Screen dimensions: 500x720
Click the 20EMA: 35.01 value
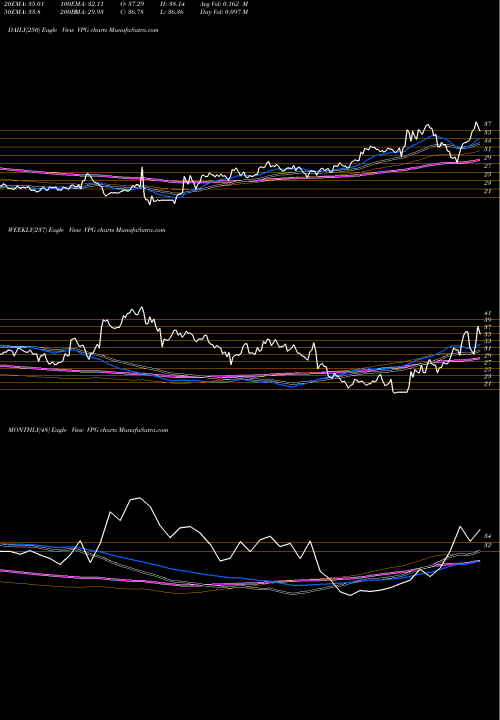tap(24, 4)
